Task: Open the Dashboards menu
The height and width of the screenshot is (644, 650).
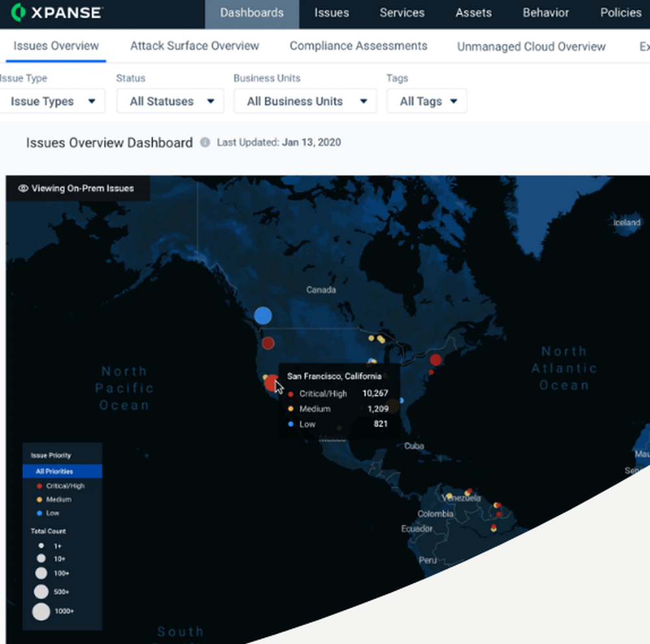Action: [x=252, y=13]
